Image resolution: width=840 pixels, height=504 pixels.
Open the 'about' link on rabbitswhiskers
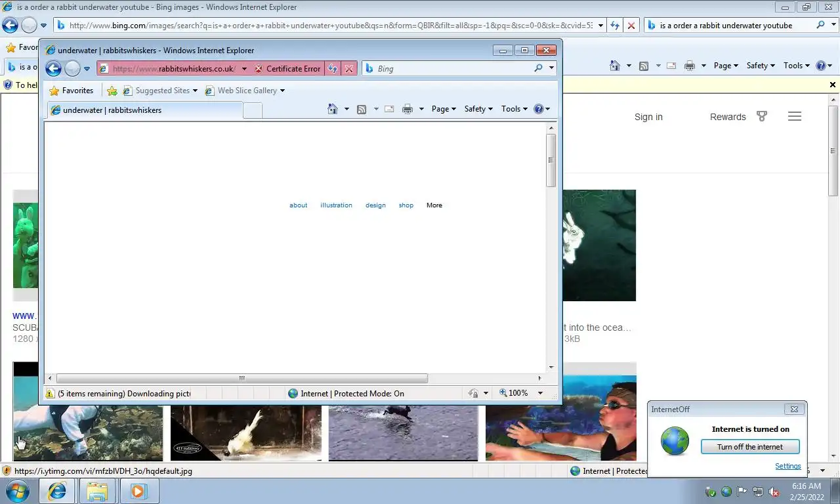(299, 205)
